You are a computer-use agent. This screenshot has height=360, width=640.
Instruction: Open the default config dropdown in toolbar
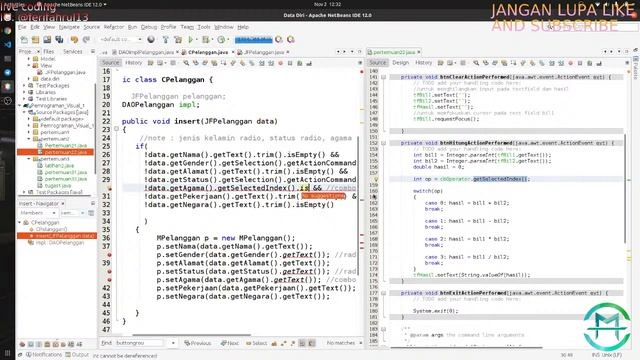click(121, 40)
